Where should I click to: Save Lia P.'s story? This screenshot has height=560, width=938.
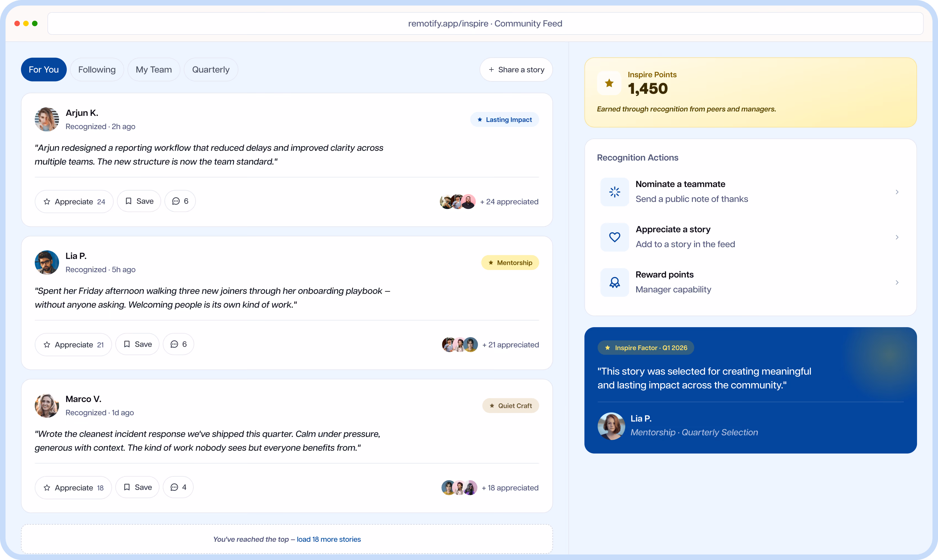(137, 344)
